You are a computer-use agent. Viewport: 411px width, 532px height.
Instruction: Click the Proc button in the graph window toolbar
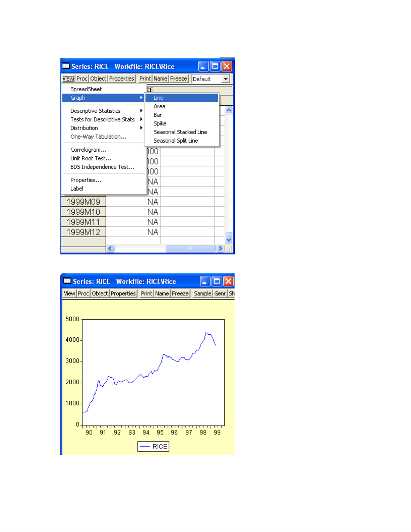tap(83, 293)
